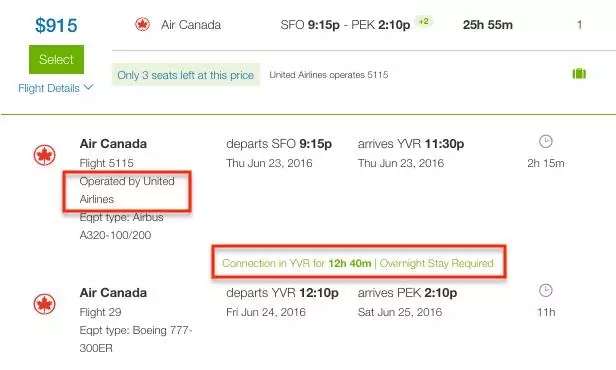Click the green luggage baggage icon
This screenshot has width=616, height=370.
click(579, 73)
